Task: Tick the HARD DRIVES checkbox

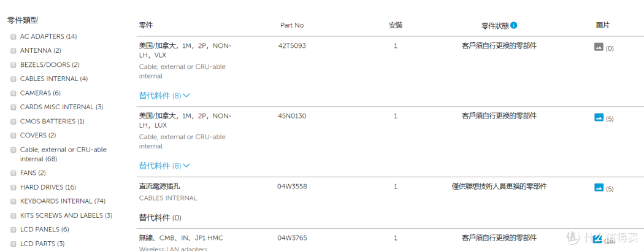Action: click(x=13, y=187)
